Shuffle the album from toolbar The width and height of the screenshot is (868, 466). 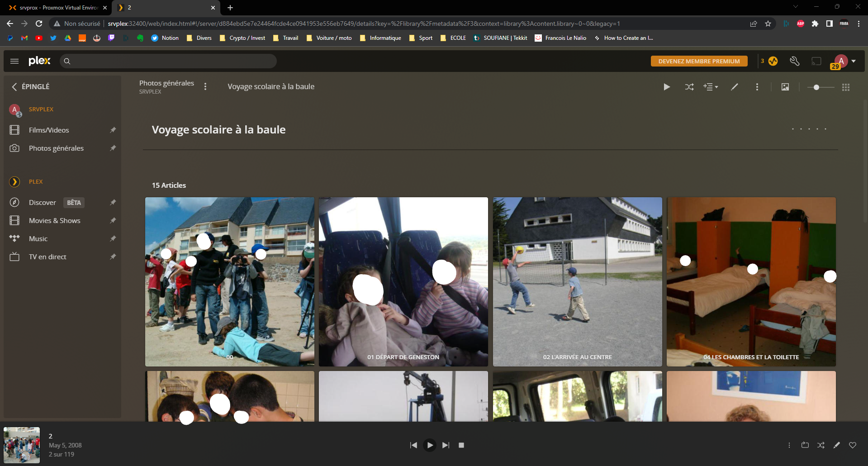click(689, 87)
